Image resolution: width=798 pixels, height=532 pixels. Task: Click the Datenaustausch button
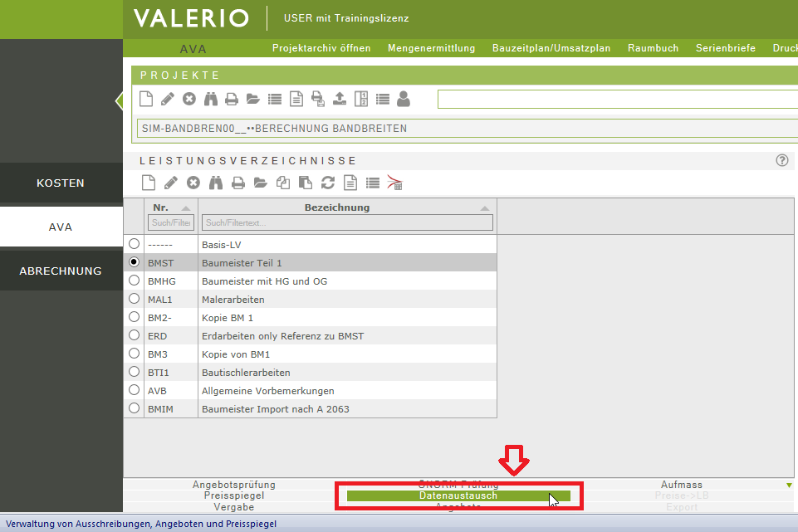point(458,495)
